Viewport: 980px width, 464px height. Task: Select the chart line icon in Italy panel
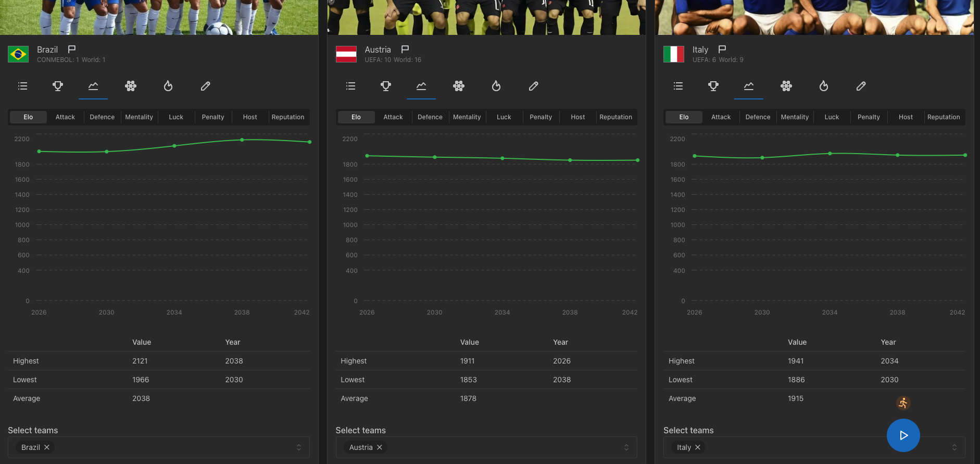749,86
